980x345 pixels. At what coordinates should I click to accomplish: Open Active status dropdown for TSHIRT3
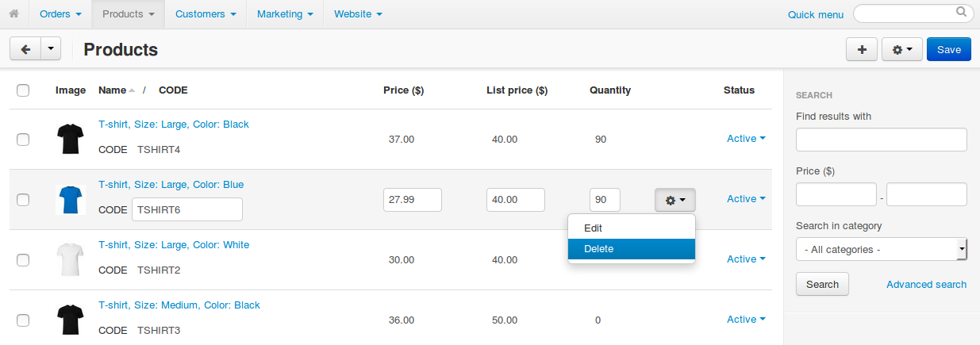pyautogui.click(x=746, y=320)
